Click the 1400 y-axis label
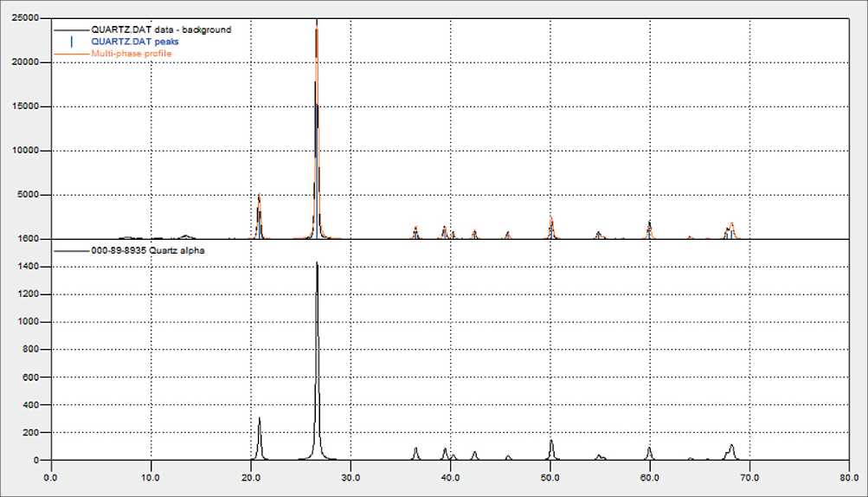 tap(28, 267)
